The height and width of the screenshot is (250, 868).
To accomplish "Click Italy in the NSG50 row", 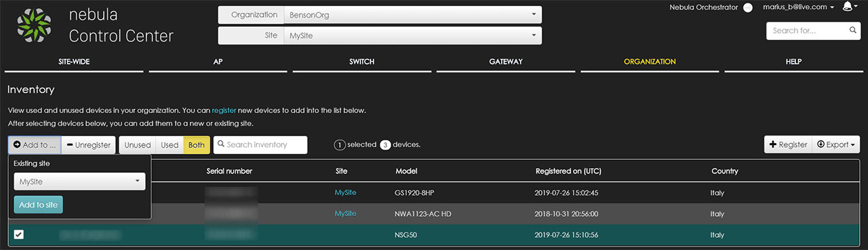I will click(717, 234).
